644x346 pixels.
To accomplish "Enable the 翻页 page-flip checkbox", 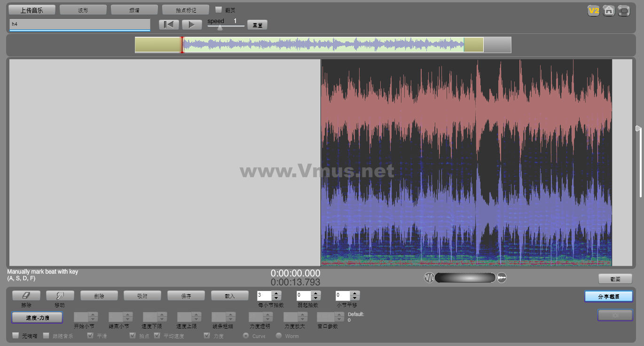I will pyautogui.click(x=219, y=9).
